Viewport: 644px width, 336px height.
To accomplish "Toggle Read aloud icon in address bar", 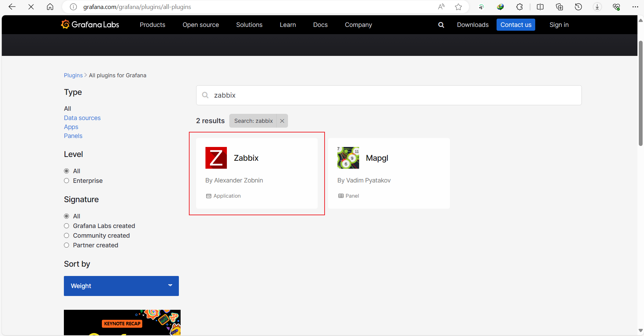I will coord(441,7).
